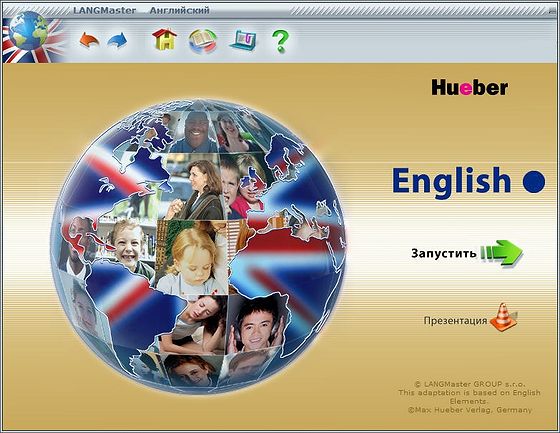Click the Hueber publisher logo
560x433 pixels.
469,88
